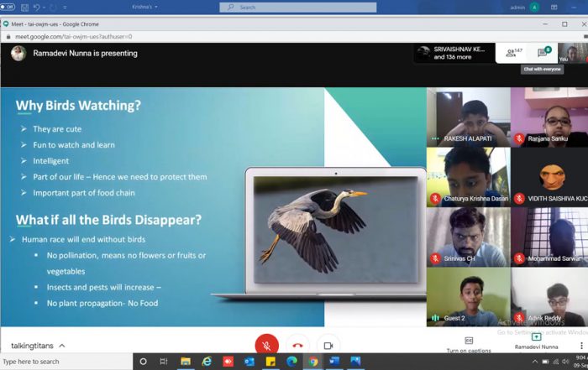Click Ranjana Sanku's muted mic indicator
Image resolution: width=588 pixels, height=370 pixels.
(x=519, y=138)
